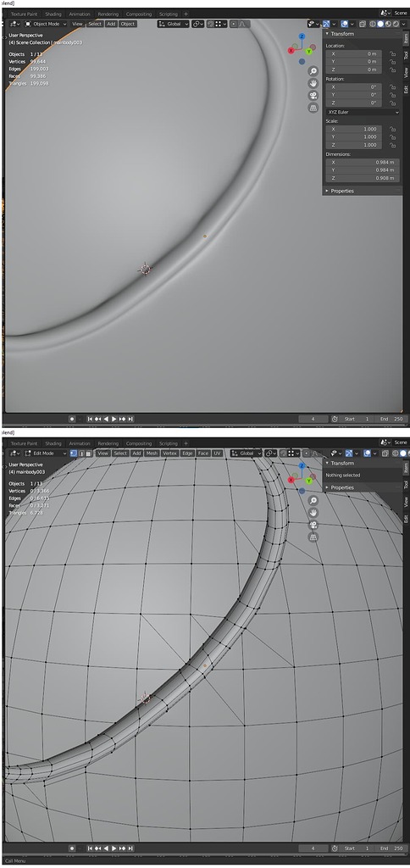The height and width of the screenshot is (868, 410).
Task: Click the add workspace plus icon in upper window
Action: [186, 14]
